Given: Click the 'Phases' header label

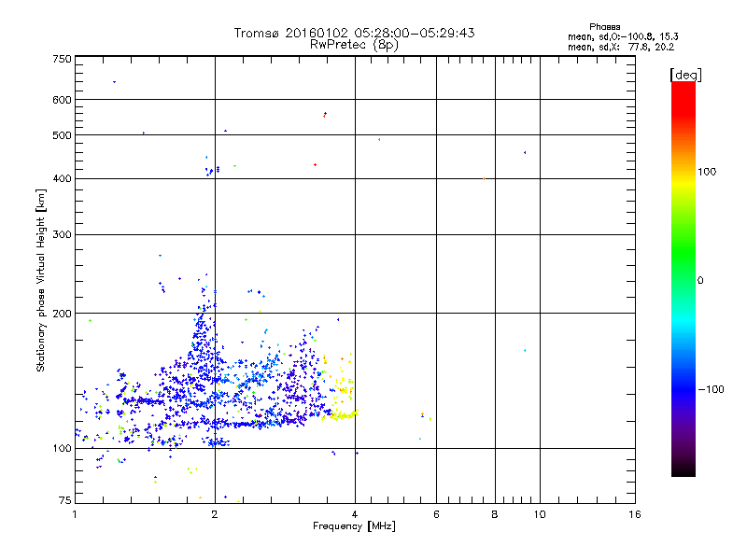Looking at the screenshot, I should tap(604, 27).
